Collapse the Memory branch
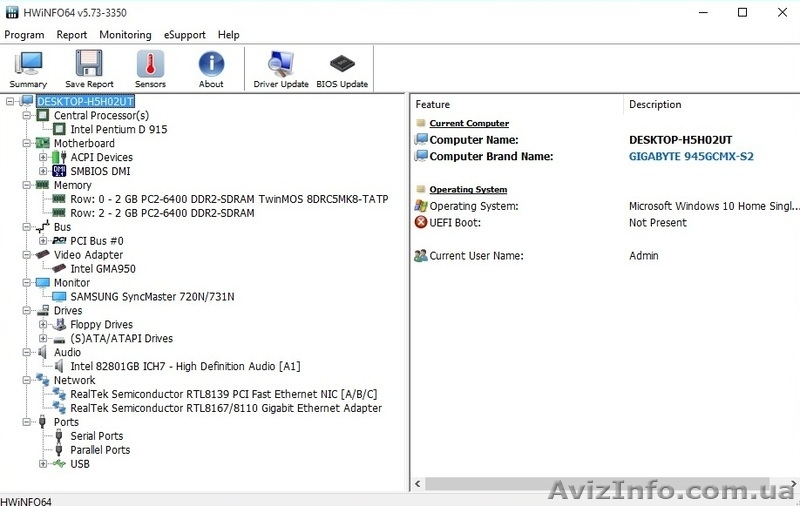The height and width of the screenshot is (506, 800). tap(27, 185)
